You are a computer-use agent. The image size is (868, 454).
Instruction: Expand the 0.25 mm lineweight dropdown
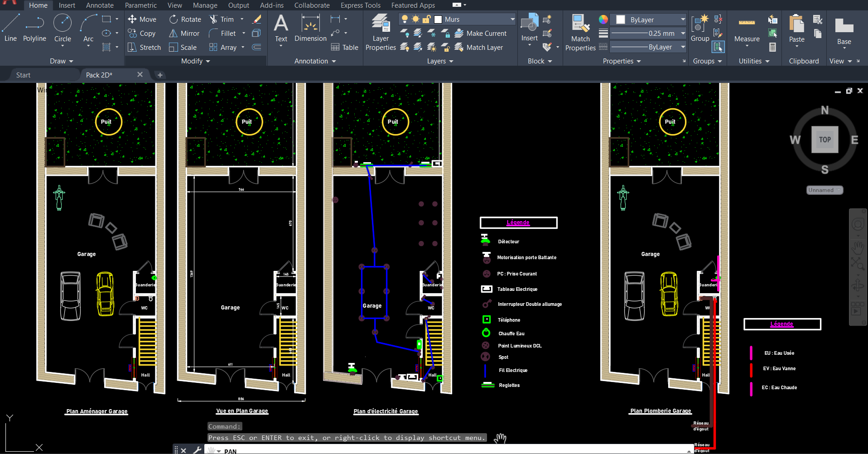tap(683, 34)
